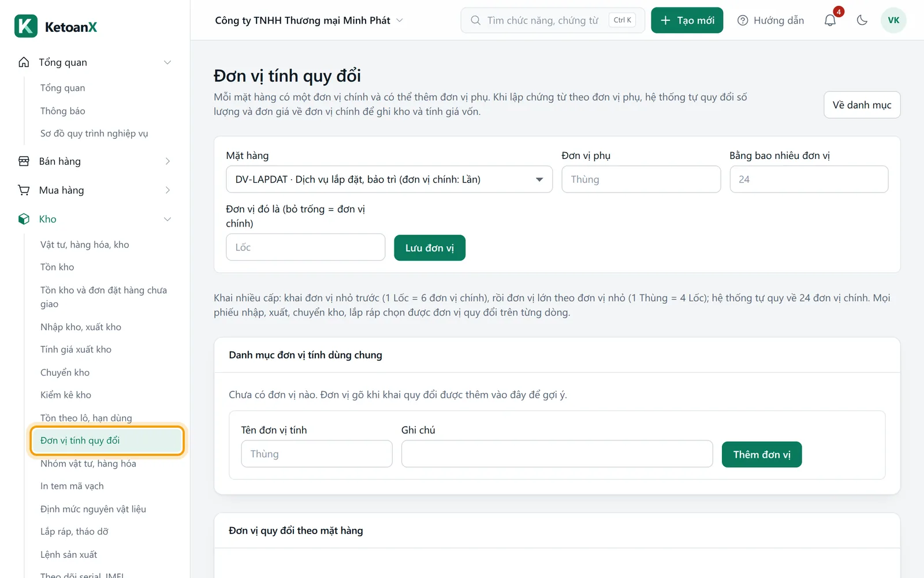Click the Thêm đơn vị button

762,454
